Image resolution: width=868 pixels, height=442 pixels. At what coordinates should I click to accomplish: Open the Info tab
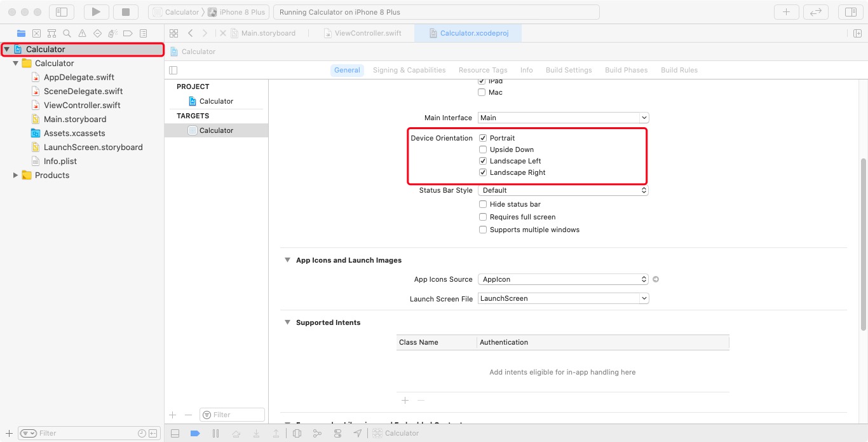527,70
